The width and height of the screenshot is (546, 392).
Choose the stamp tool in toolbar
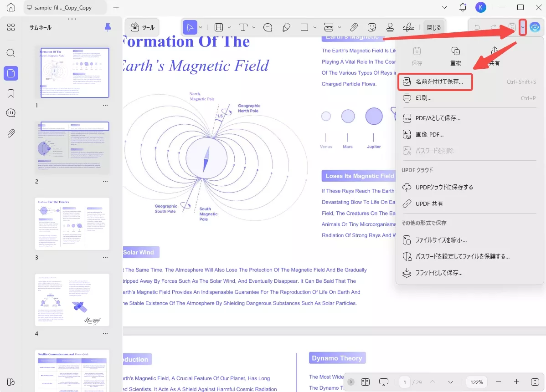pos(390,27)
